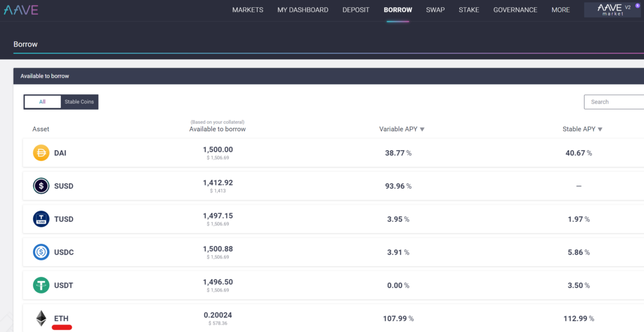
Task: Click the TUSD coin icon
Action: click(41, 219)
